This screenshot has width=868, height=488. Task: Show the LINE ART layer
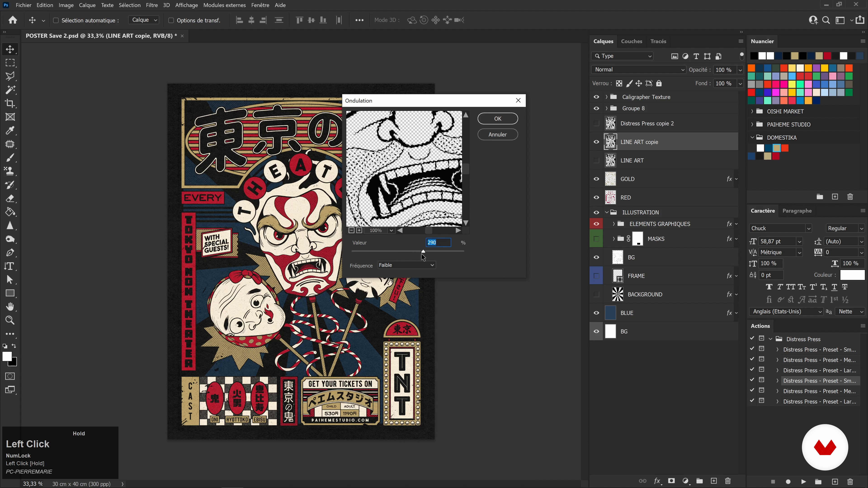(596, 160)
